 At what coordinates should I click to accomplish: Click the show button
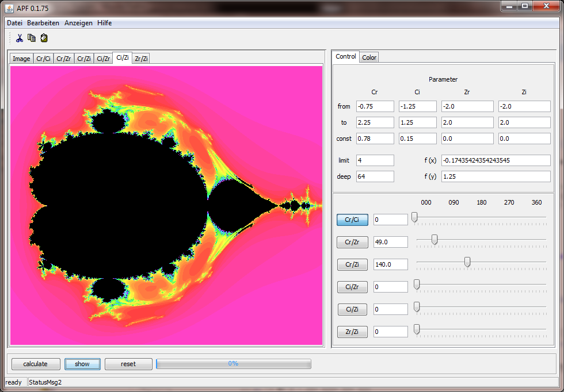coord(82,364)
